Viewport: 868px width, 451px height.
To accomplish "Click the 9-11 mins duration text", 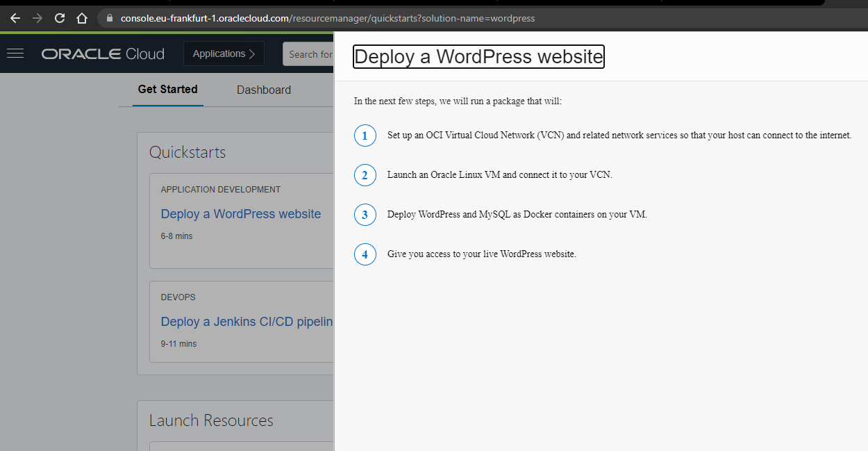I will tap(179, 344).
